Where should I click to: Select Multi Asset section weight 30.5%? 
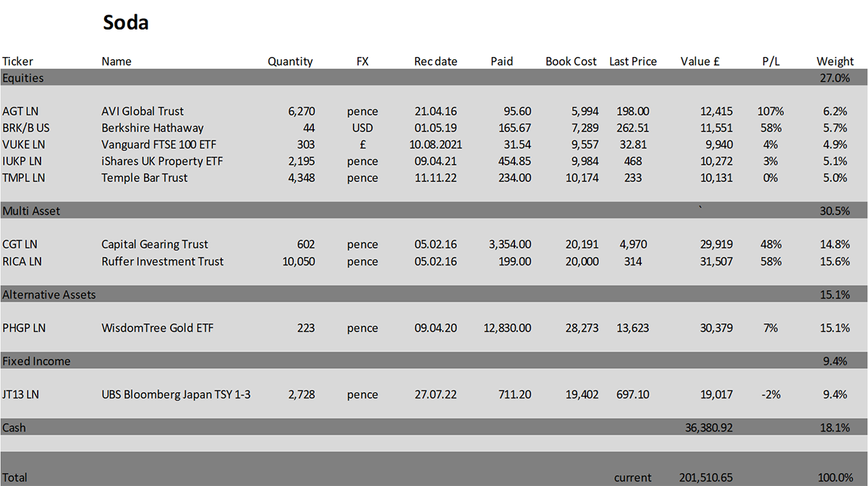coord(834,211)
